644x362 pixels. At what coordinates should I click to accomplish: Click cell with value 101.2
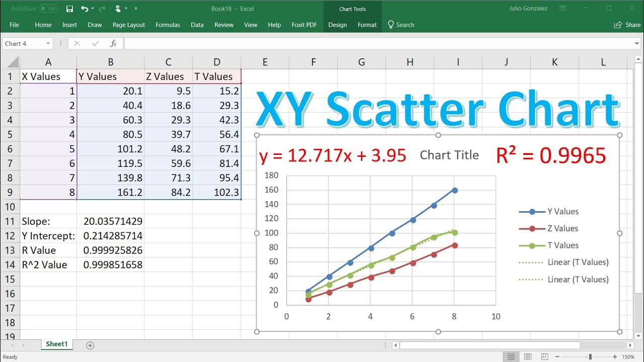tap(111, 149)
